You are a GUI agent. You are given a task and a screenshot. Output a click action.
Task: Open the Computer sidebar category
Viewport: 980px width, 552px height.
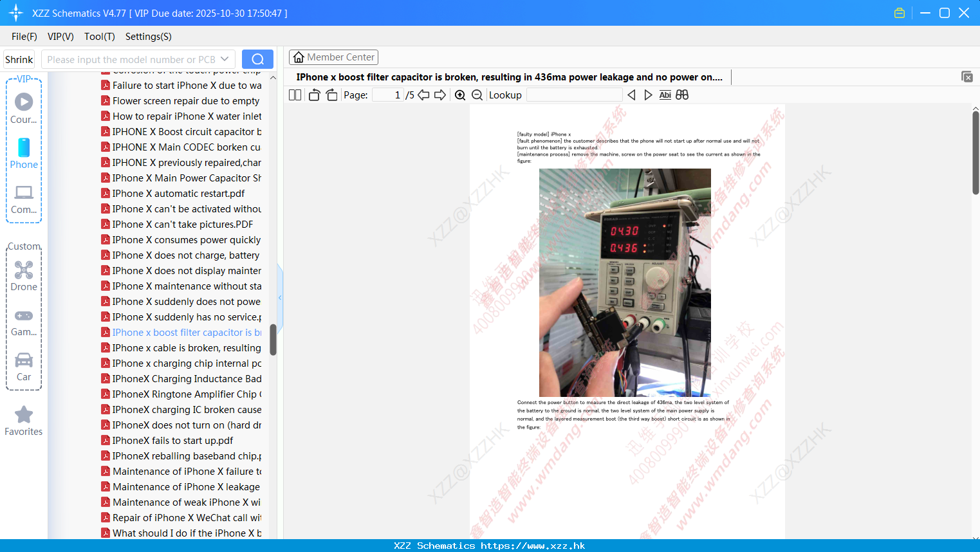[24, 199]
